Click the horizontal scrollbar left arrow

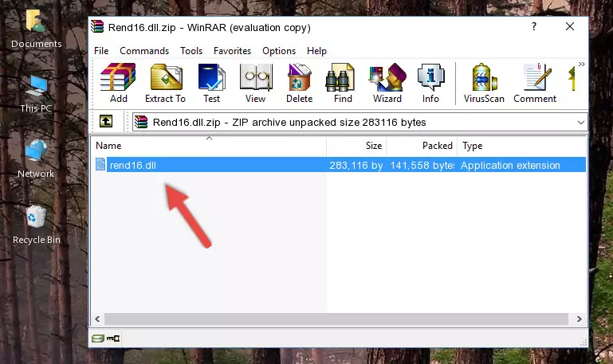coord(97,319)
